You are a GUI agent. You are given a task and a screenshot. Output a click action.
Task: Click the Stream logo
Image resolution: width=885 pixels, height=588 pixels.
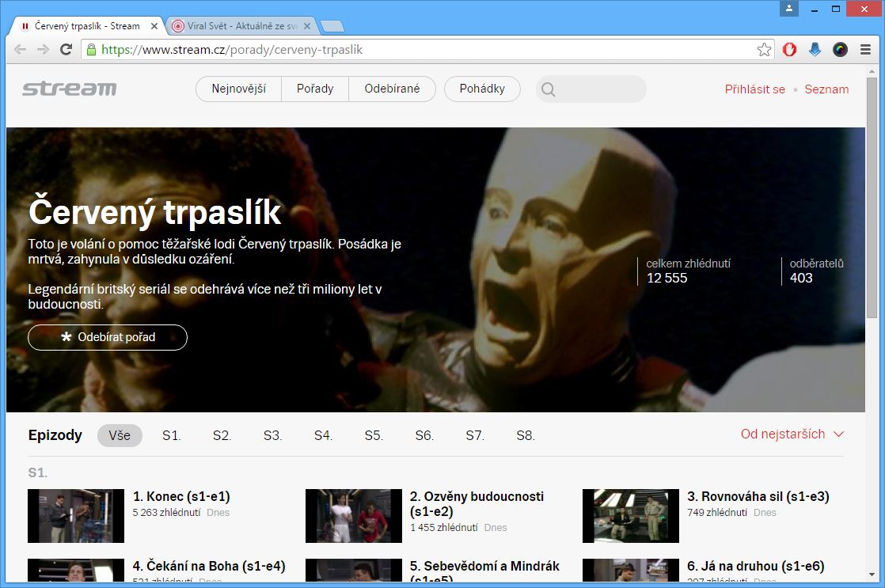click(x=70, y=89)
